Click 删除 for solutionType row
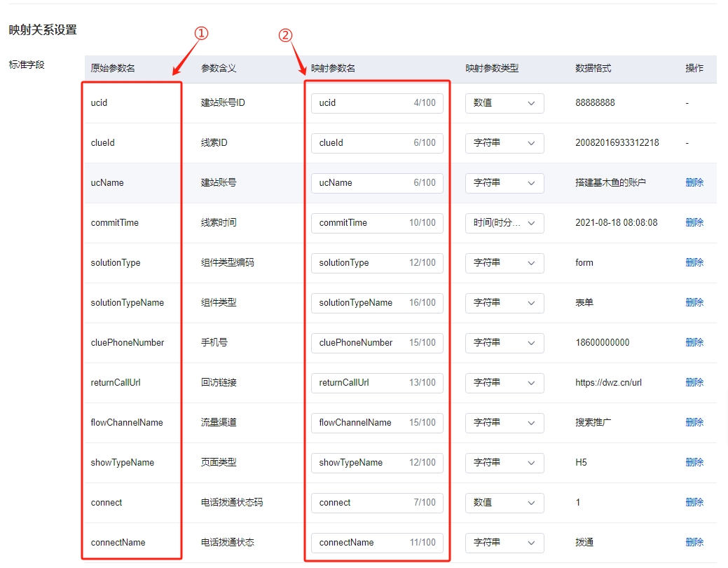The height and width of the screenshot is (568, 728). (694, 262)
